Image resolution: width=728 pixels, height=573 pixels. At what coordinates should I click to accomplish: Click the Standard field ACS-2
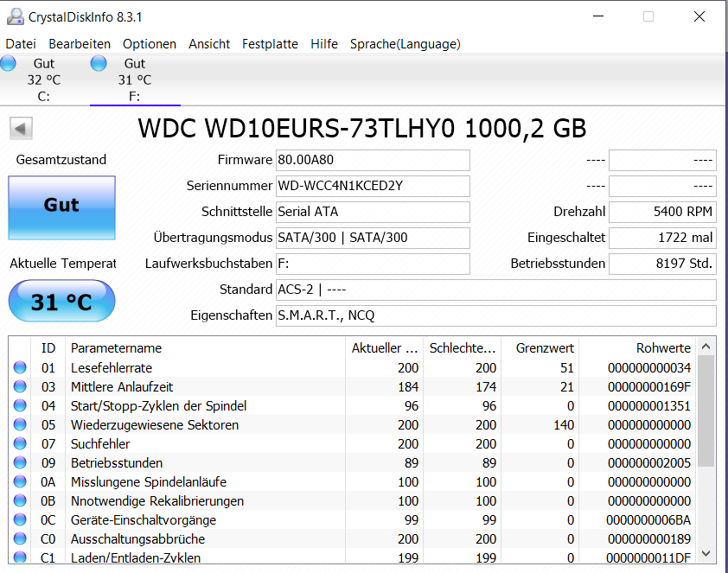(496, 290)
